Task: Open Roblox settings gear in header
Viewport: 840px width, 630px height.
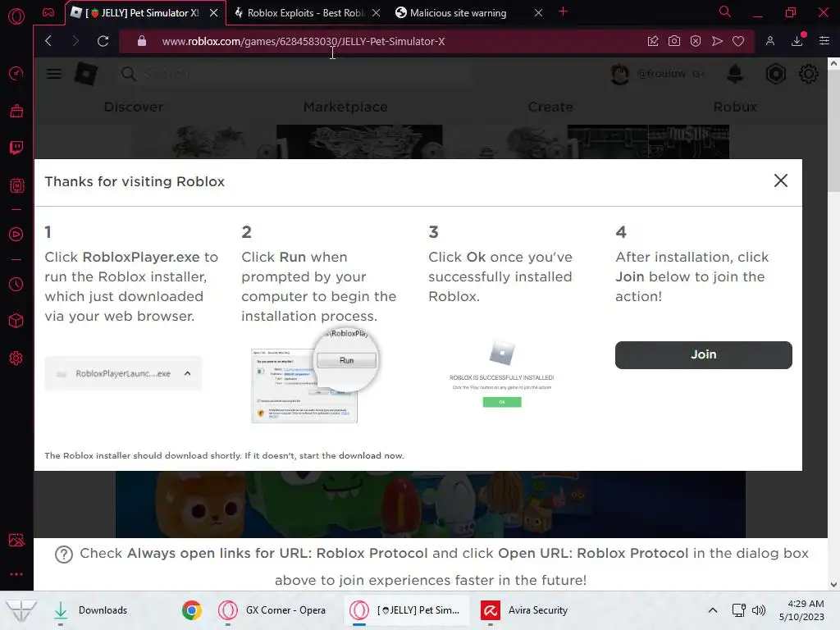Action: pos(808,74)
